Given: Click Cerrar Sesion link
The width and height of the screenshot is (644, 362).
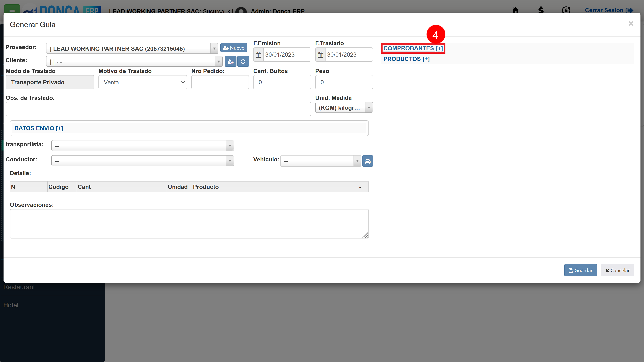Looking at the screenshot, I should 609,10.
